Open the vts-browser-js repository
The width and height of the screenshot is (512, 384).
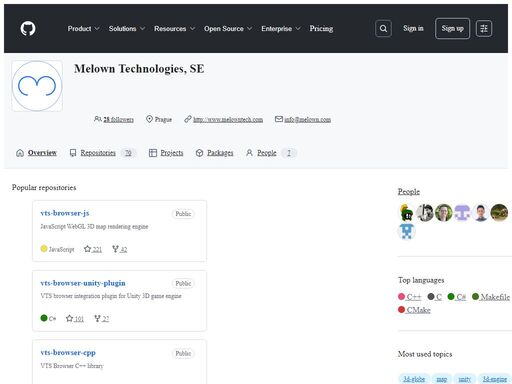tap(65, 213)
